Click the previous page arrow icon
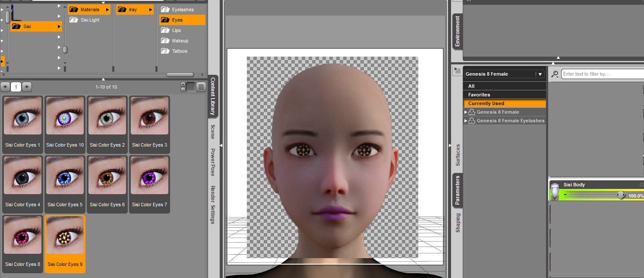The height and width of the screenshot is (278, 644). click(x=5, y=86)
